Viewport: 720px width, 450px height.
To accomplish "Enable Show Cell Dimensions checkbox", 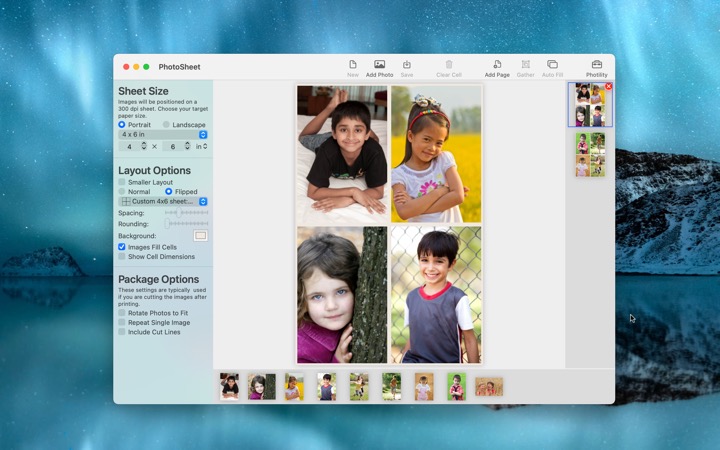I will 122,256.
